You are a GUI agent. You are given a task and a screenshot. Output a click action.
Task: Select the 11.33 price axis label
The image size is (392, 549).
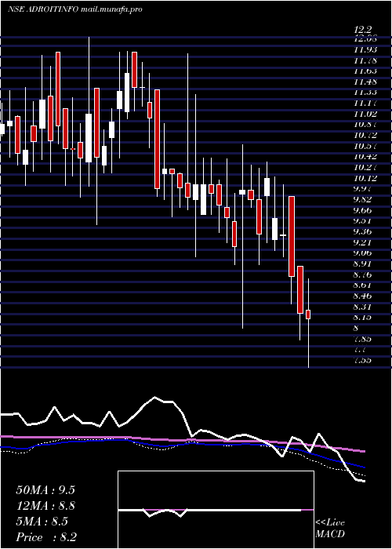(365, 93)
